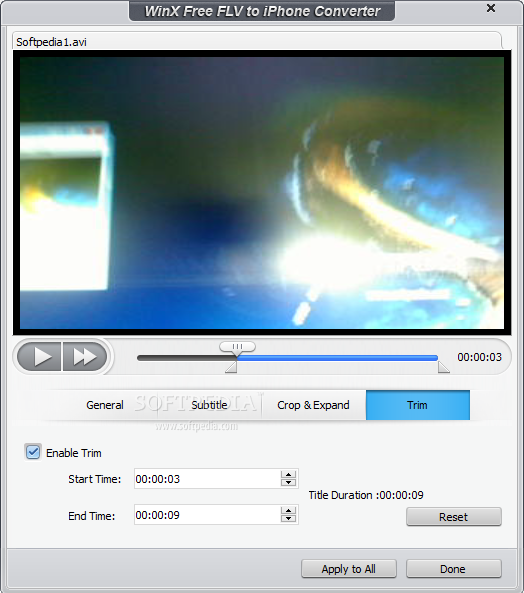This screenshot has height=593, width=524.
Task: Click the Apply to All button
Action: pyautogui.click(x=349, y=569)
